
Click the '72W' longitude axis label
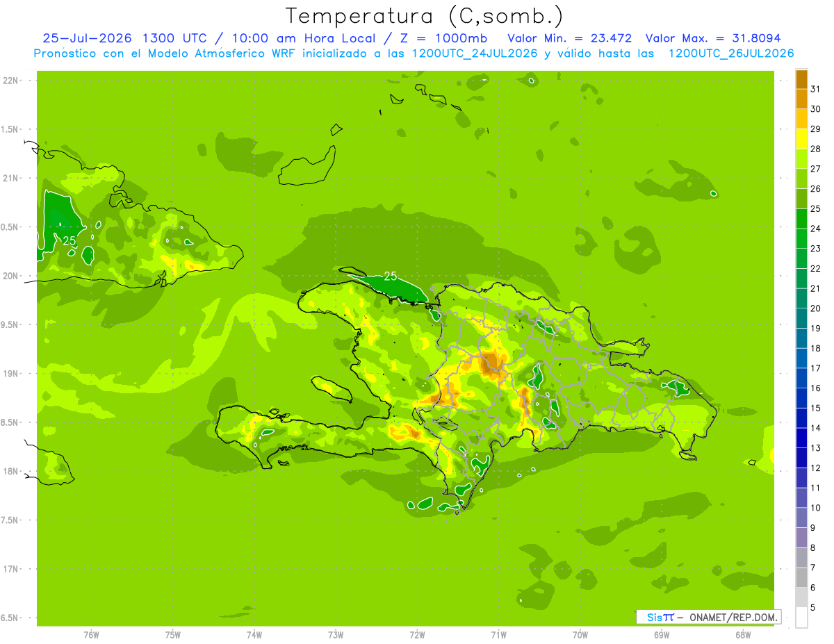[x=417, y=635]
